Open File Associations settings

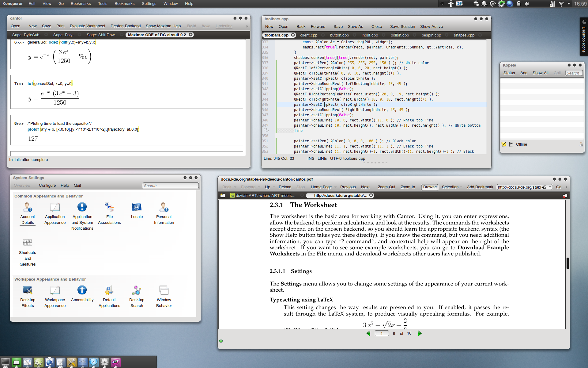tap(109, 214)
